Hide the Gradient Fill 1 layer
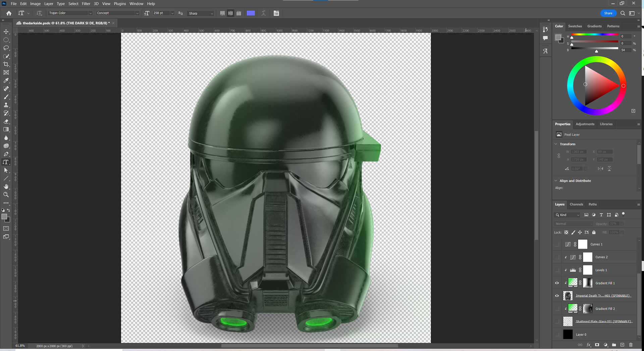The width and height of the screenshot is (644, 351). pos(557,283)
